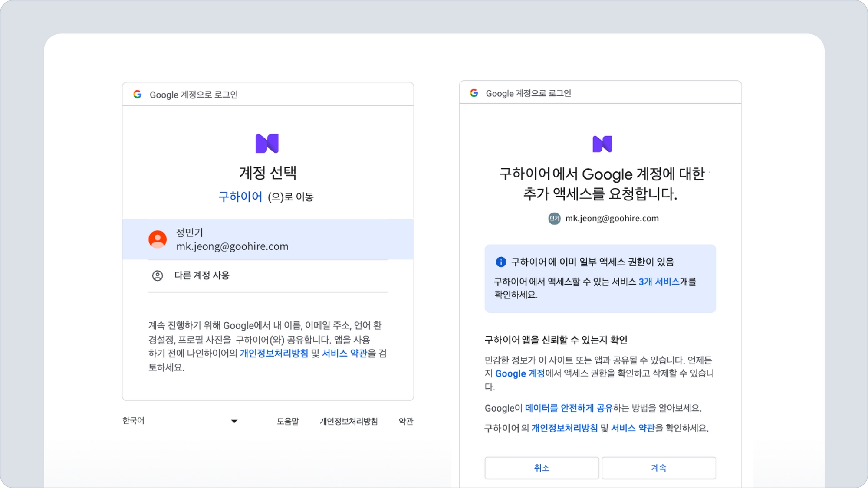Choose 다른 계정 사용 option

[202, 275]
